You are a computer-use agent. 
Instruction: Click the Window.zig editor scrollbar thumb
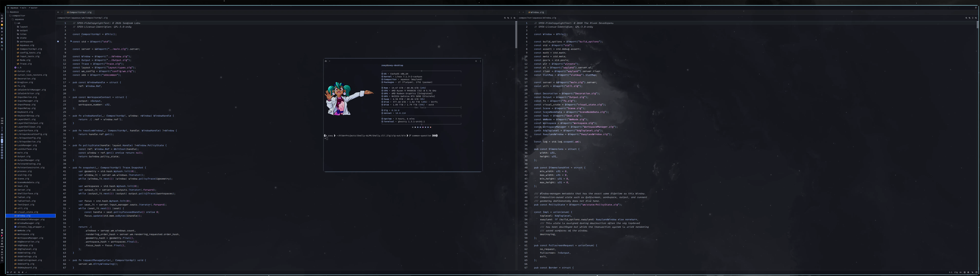(x=978, y=25)
